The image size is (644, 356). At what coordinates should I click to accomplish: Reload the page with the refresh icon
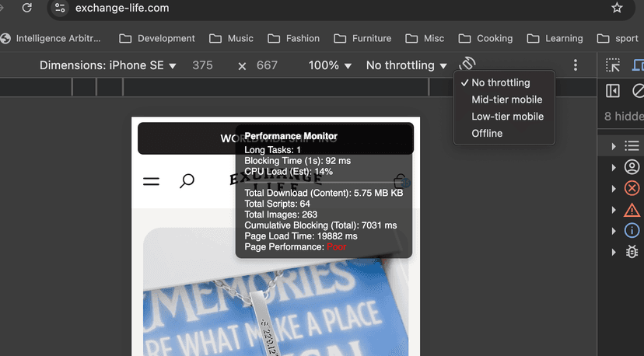(27, 8)
